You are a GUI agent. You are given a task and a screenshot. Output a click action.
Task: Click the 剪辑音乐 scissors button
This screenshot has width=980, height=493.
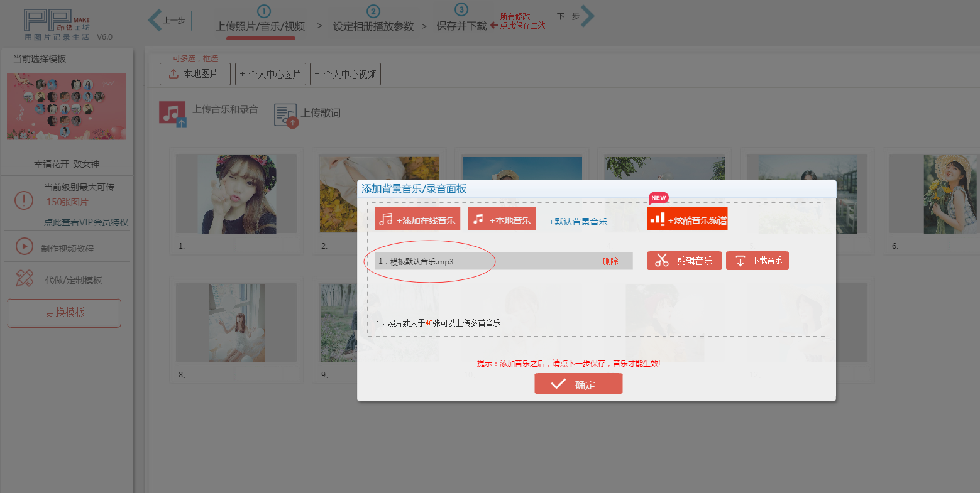tap(685, 261)
